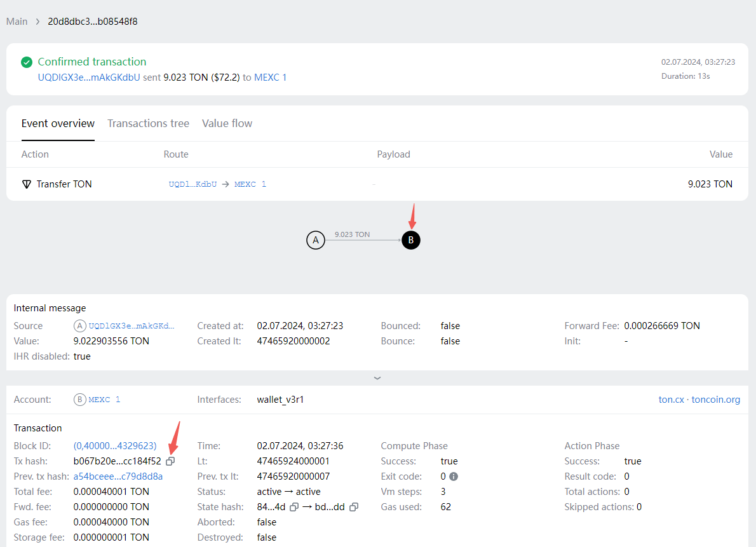756x547 pixels.
Task: Click the green Confirmed transaction checkmark
Action: (27, 62)
